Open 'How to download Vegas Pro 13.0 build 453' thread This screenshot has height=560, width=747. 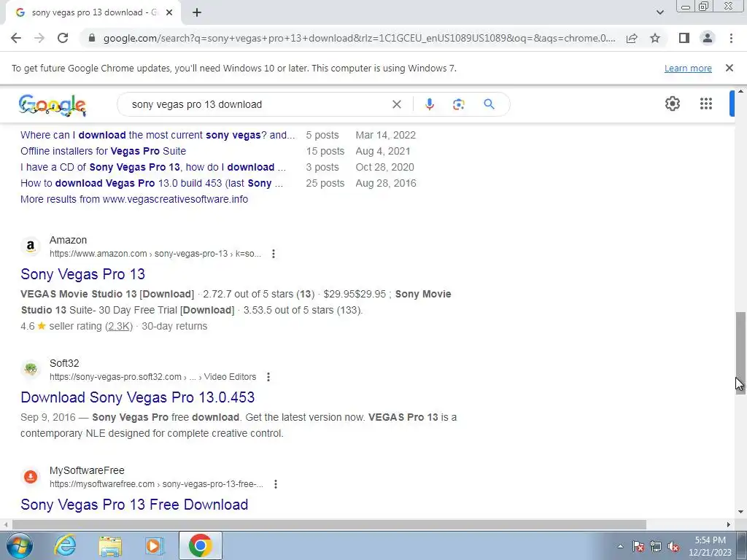(152, 183)
